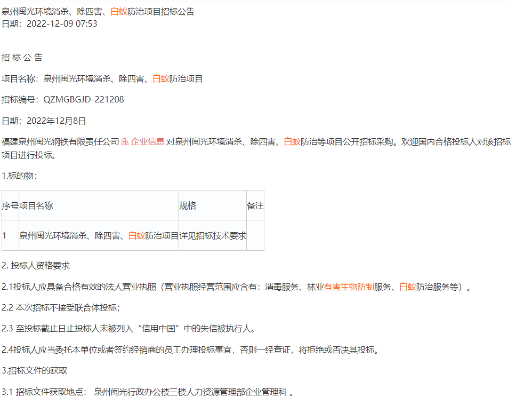This screenshot has height=405, width=532.
Task: Click 白蚁 in the 公开招标采购 paragraph
Action: tap(292, 142)
